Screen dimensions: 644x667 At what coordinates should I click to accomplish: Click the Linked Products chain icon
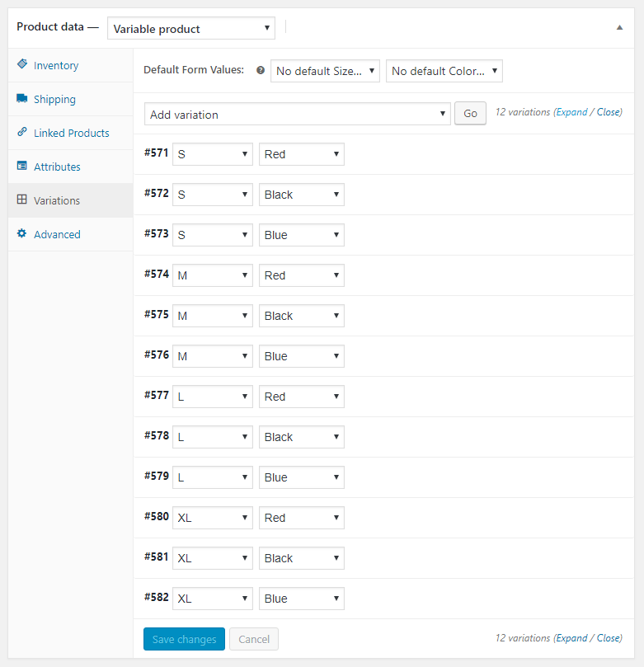pyautogui.click(x=22, y=132)
